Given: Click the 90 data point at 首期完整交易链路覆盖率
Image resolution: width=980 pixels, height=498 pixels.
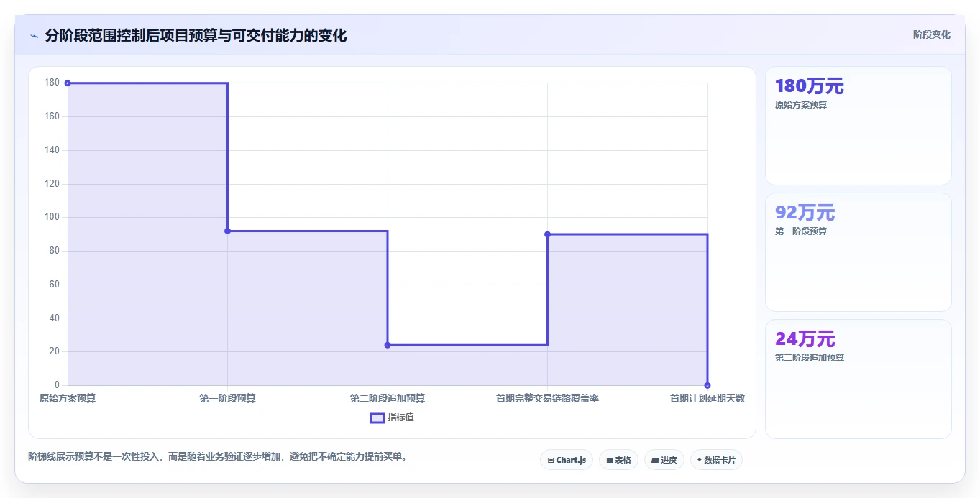Looking at the screenshot, I should 547,234.
